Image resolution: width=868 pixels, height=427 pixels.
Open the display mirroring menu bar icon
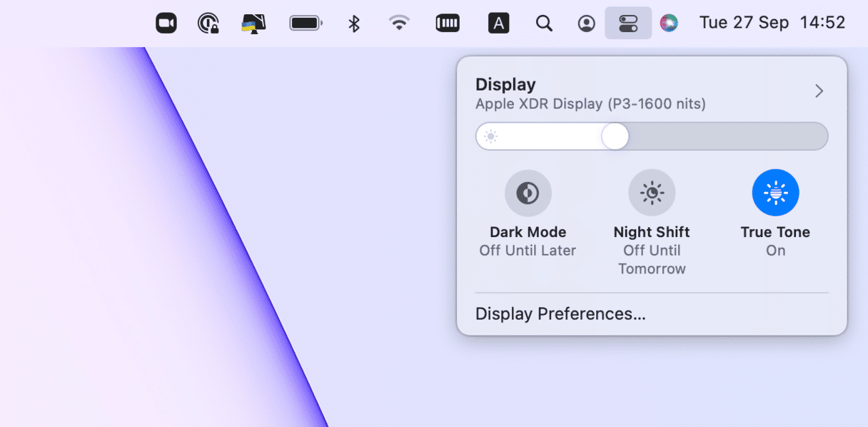[253, 23]
